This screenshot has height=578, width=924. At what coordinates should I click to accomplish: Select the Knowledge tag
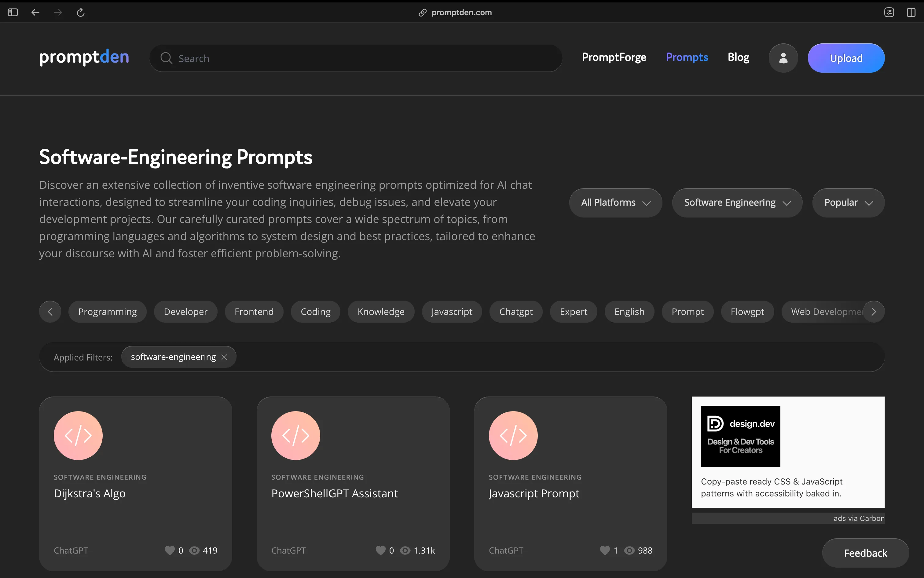381,312
